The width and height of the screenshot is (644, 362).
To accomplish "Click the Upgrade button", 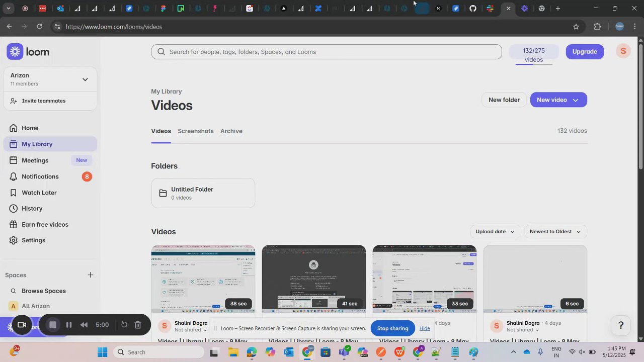I will point(585,52).
